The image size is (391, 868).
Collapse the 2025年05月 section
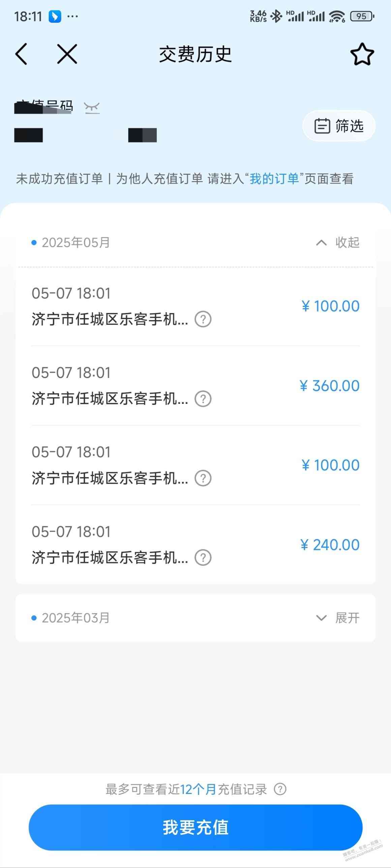tap(337, 243)
